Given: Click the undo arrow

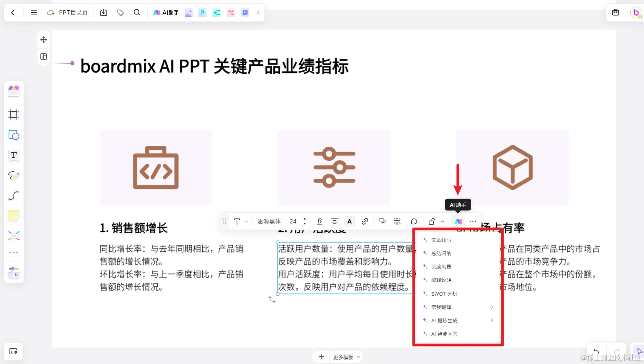Looking at the screenshot, I should [x=596, y=351].
